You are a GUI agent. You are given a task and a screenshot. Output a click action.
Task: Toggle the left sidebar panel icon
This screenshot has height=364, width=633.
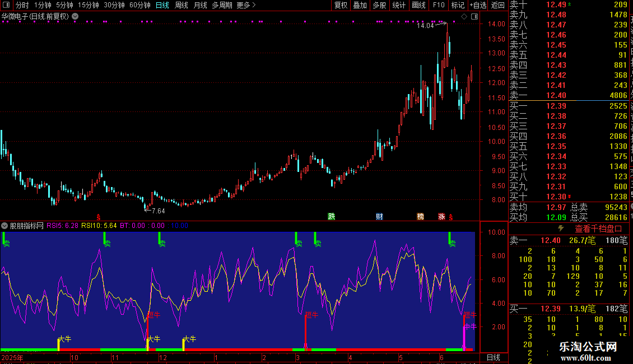click(6, 5)
